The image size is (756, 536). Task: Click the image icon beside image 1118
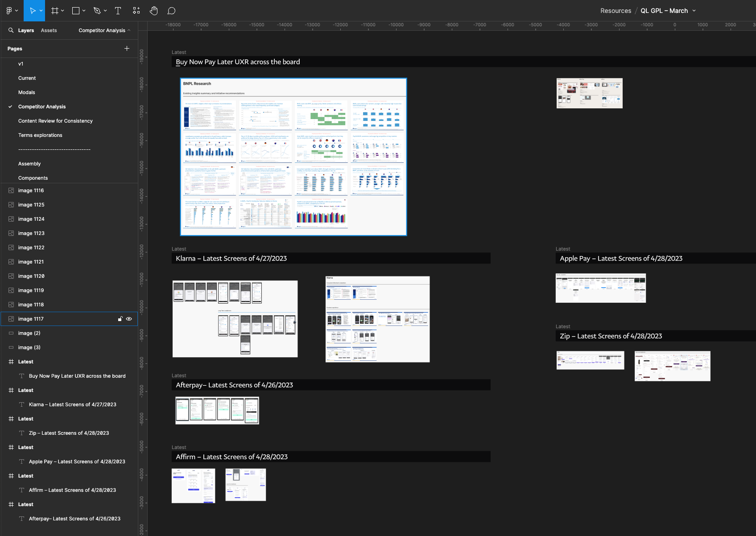tap(11, 305)
